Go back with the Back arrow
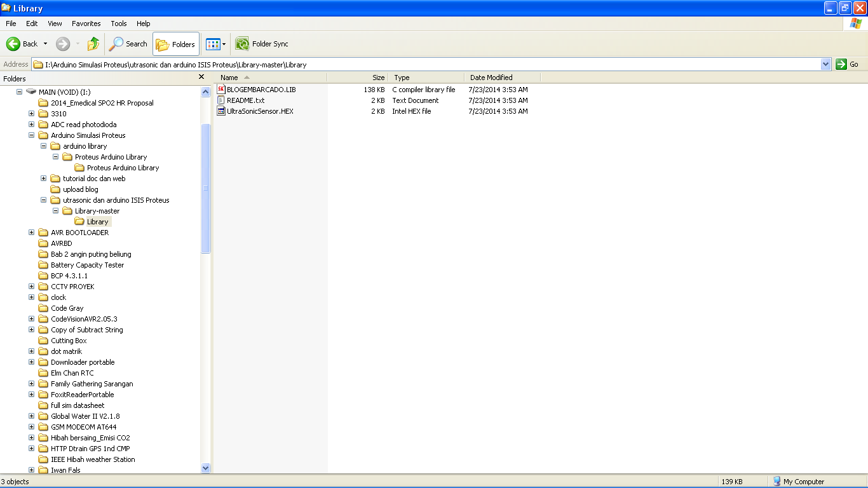868x488 pixels. tap(22, 44)
